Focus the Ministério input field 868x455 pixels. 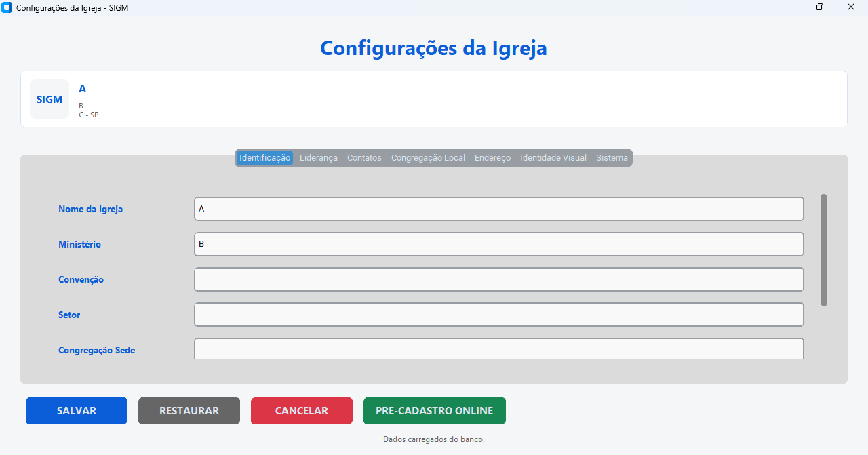[499, 244]
